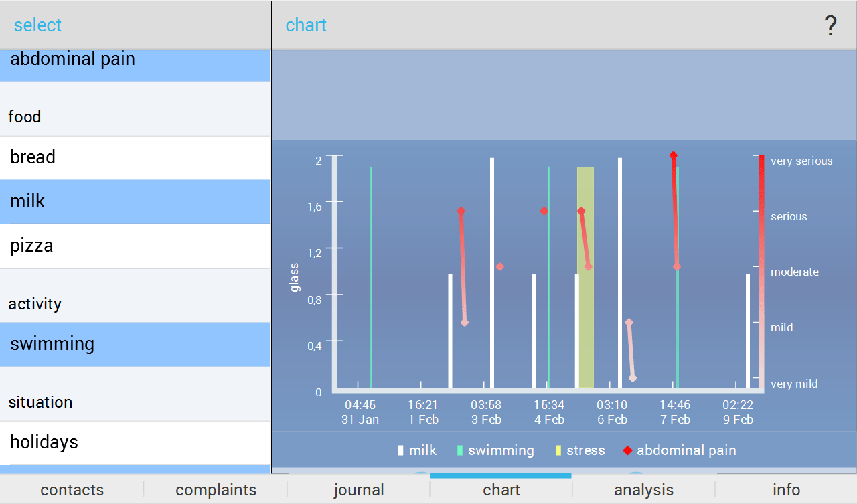This screenshot has height=504, width=857.
Task: Click the highest abdominal pain point, at very serious
Action: pyautogui.click(x=674, y=155)
